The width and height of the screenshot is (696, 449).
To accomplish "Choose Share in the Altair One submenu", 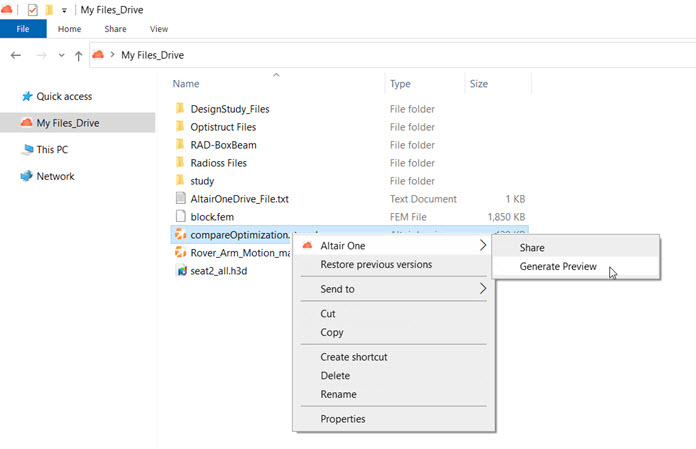I will click(532, 247).
